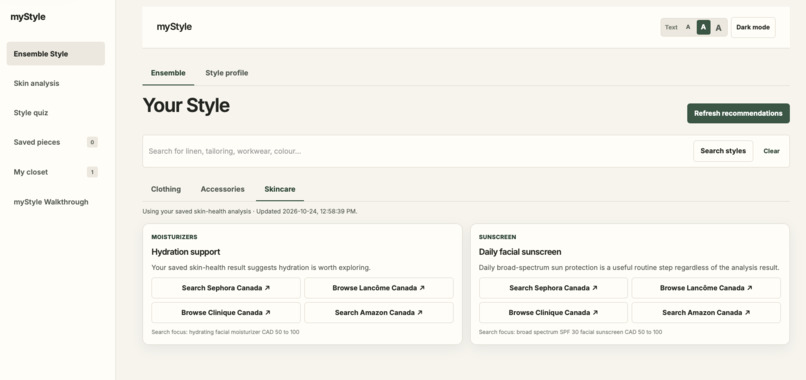Screen dimensions: 806x380
Task: Click the Hydration support card heading
Action: pos(186,252)
